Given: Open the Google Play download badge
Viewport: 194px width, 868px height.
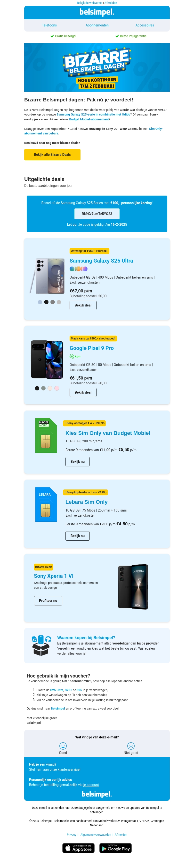Looking at the screenshot, I should (115, 848).
